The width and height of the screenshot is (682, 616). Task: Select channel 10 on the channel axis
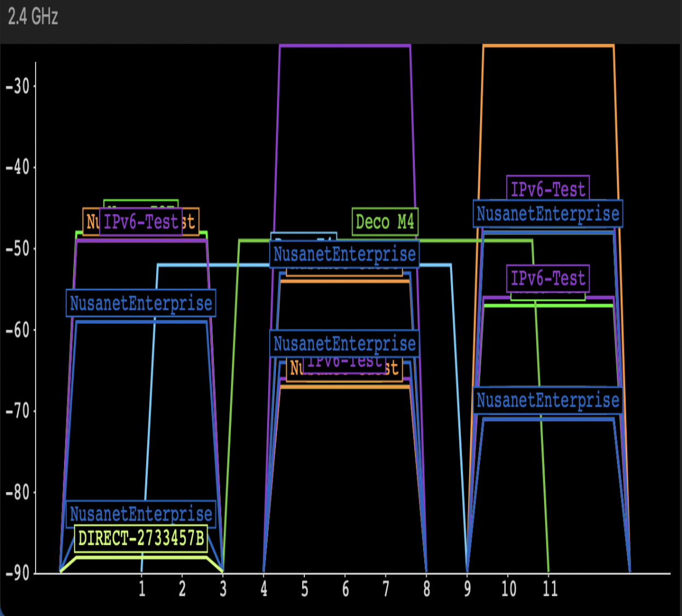point(508,589)
